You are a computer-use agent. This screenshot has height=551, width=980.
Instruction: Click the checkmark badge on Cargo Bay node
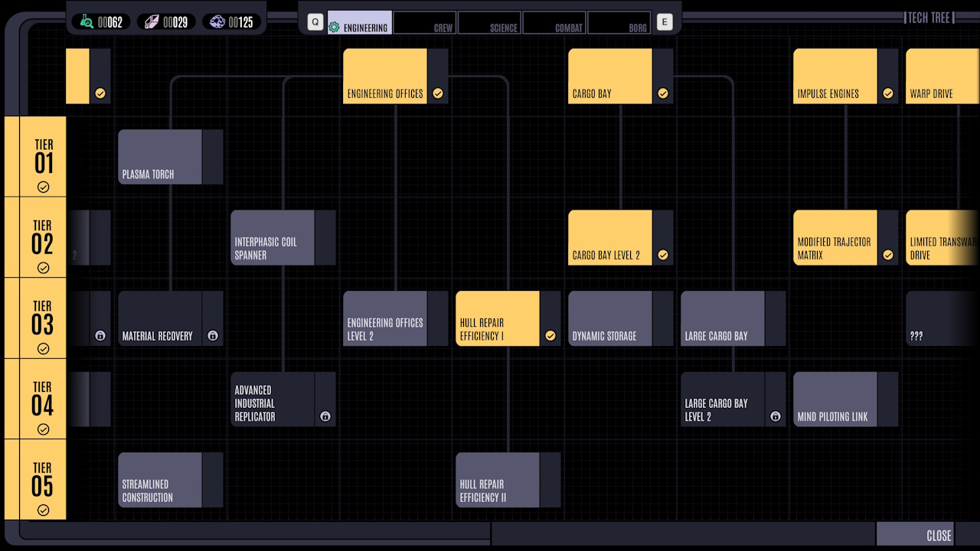[x=663, y=93]
